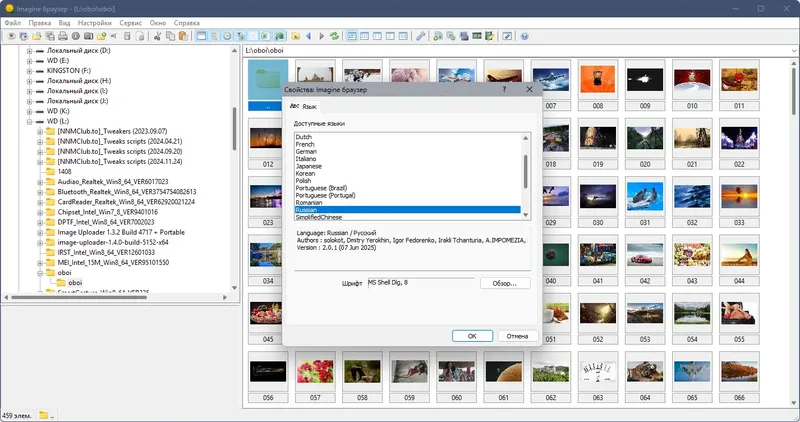The height and width of the screenshot is (422, 800).
Task: Open the path bar dropdown arrow
Action: [794, 51]
